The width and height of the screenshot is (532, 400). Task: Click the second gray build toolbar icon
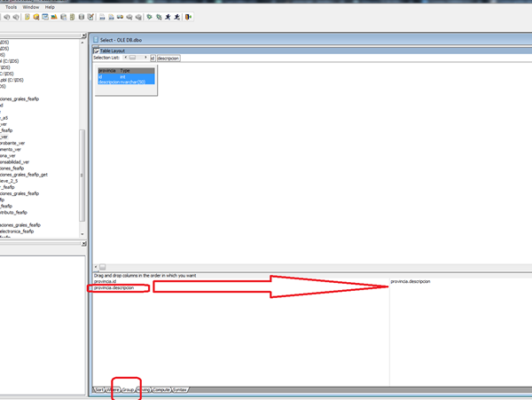coord(138,17)
